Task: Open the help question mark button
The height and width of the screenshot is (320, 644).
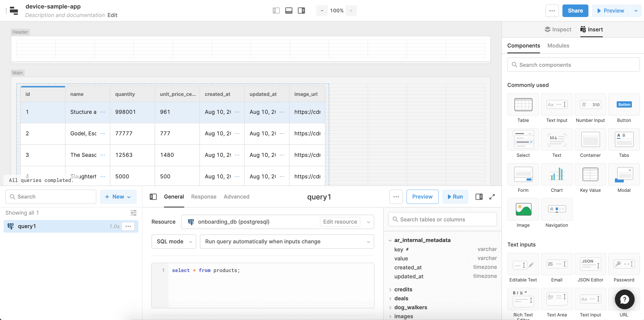Action: pyautogui.click(x=624, y=299)
